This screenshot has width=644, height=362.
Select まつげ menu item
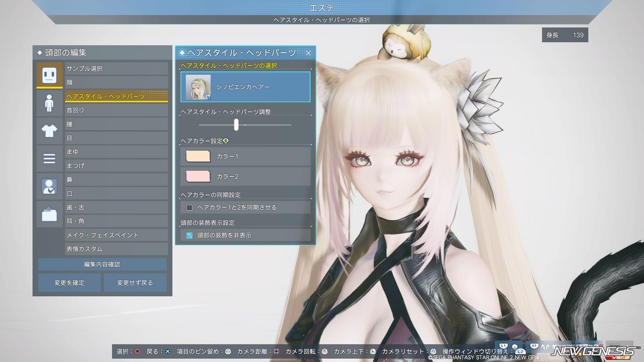pos(116,166)
